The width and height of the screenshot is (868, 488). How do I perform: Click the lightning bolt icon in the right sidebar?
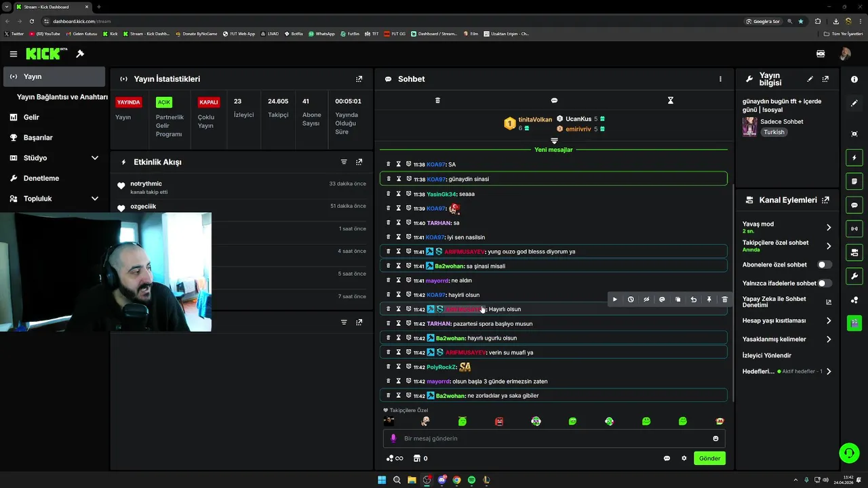(x=854, y=158)
